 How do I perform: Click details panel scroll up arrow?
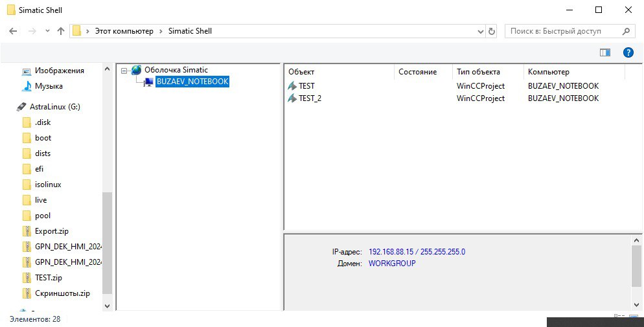click(637, 240)
